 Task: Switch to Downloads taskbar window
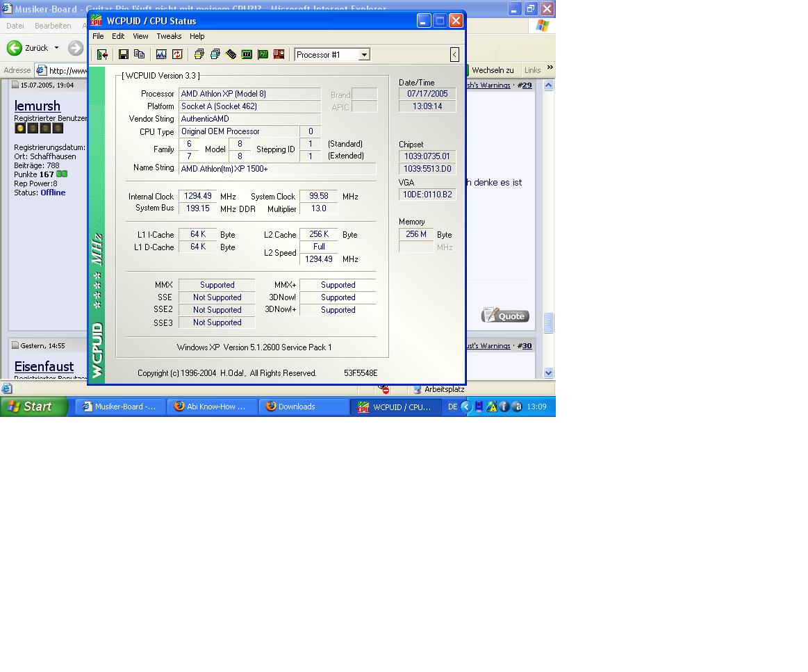303,407
